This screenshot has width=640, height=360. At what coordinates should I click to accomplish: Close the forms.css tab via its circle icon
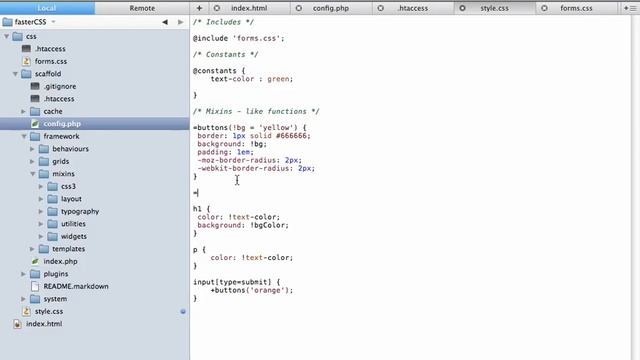pos(544,8)
